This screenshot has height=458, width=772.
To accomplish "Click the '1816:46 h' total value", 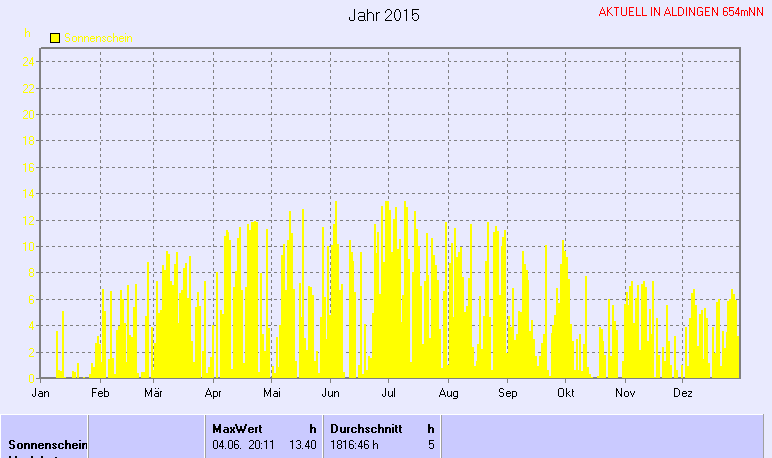I will [x=354, y=444].
